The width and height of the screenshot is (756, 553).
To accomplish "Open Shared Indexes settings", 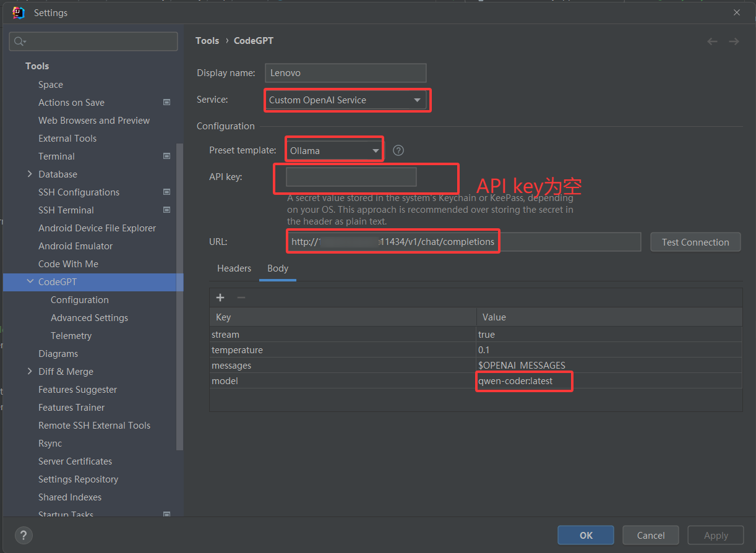I will 70,497.
